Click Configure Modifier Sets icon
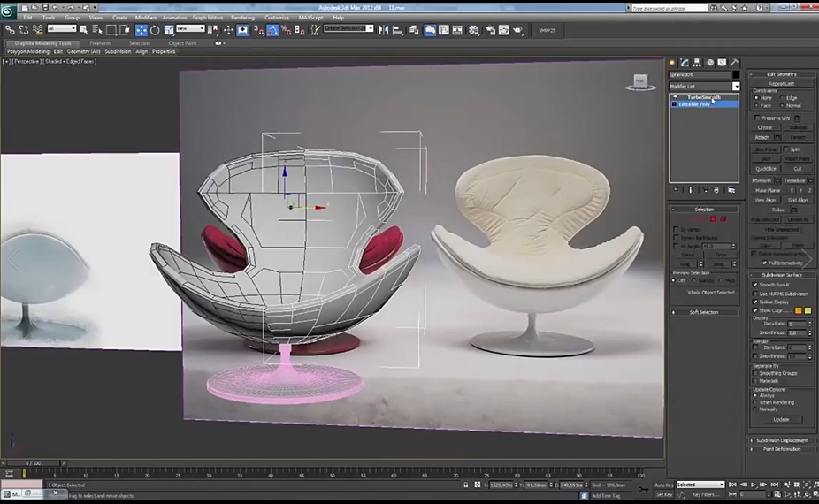The height and width of the screenshot is (504, 819). coord(731,190)
